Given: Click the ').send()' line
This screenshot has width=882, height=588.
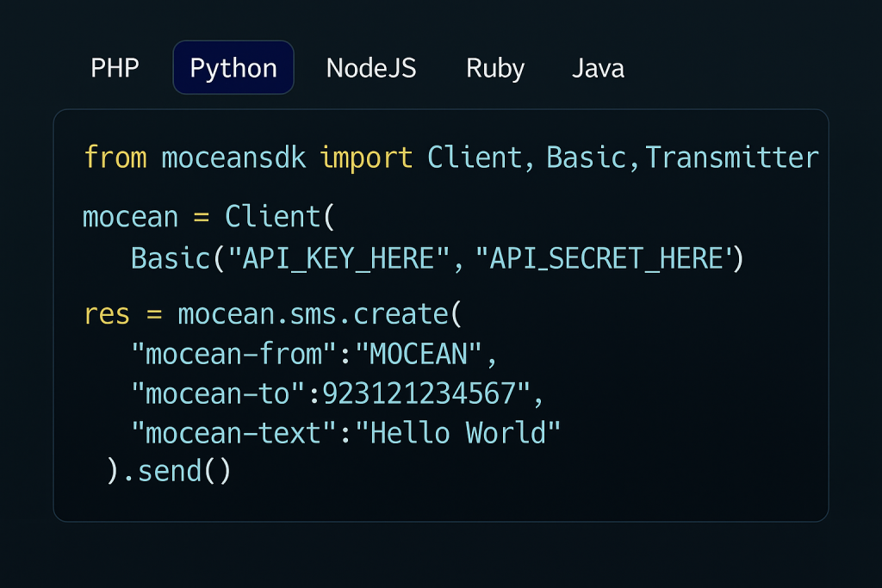Looking at the screenshot, I should point(169,471).
